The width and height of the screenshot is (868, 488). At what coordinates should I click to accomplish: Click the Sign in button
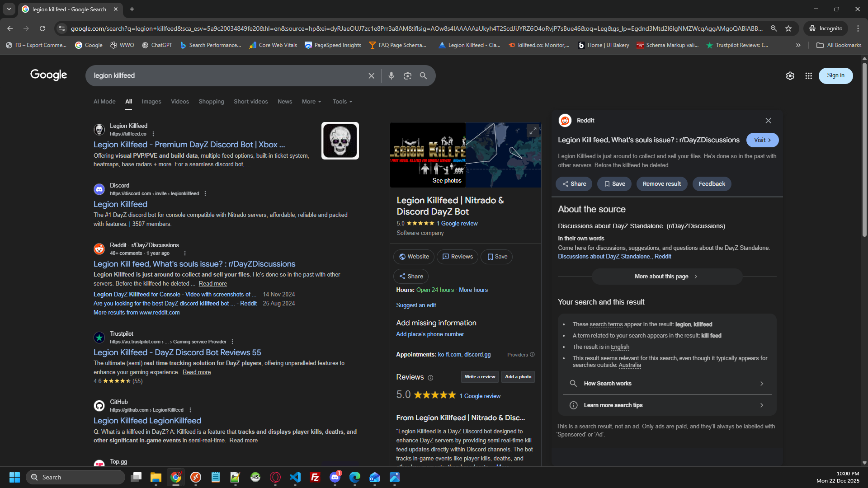[x=835, y=75]
